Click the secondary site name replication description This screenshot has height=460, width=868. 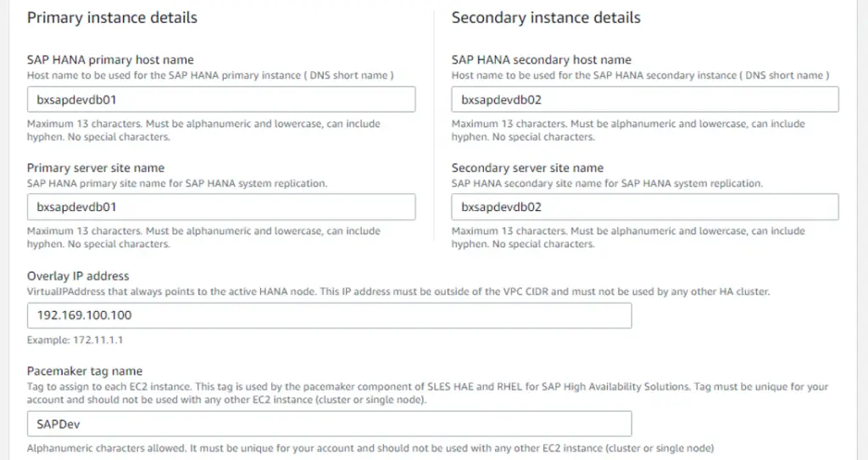tap(607, 183)
